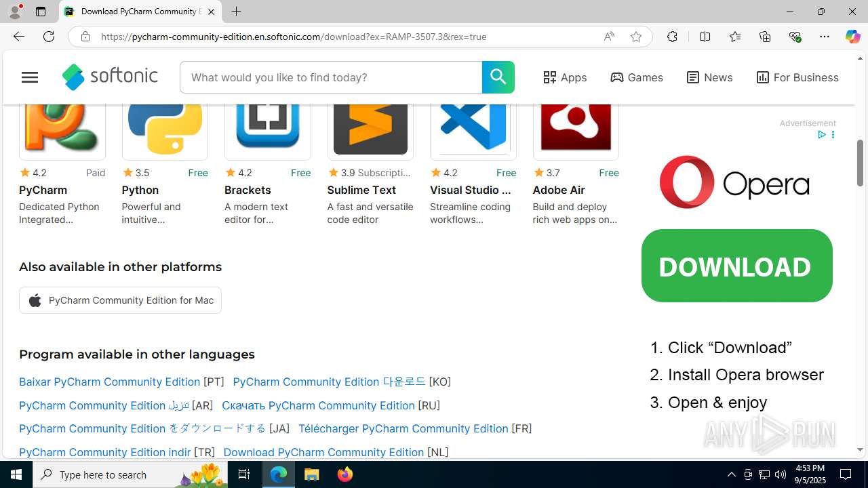
Task: Open Edge Settings and more menu
Action: point(825,37)
